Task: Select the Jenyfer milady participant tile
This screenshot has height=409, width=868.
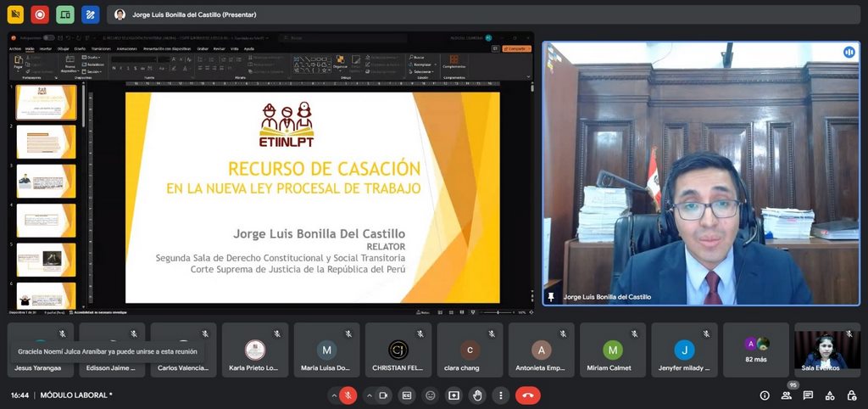Action: coord(684,350)
